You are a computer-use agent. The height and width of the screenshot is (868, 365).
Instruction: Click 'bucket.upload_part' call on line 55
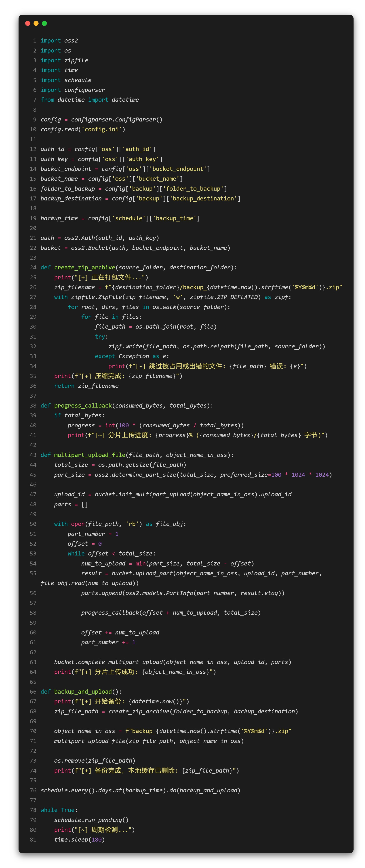tap(142, 573)
